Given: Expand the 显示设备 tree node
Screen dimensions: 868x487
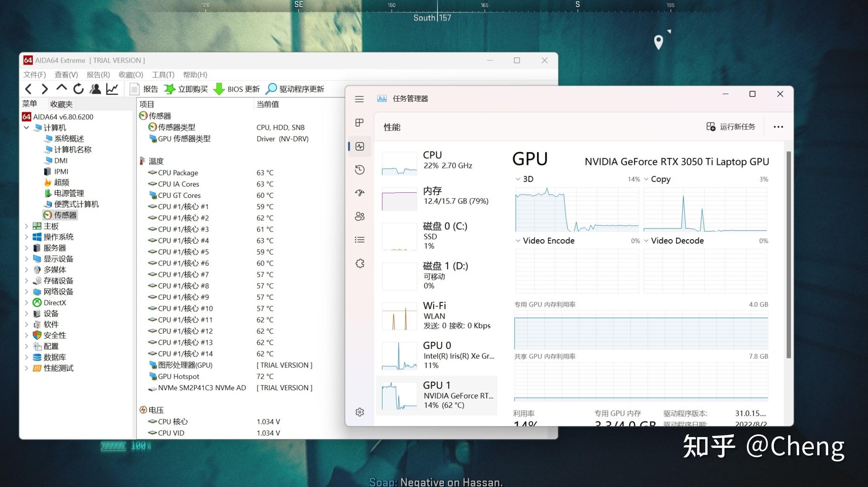Looking at the screenshot, I should 26,259.
